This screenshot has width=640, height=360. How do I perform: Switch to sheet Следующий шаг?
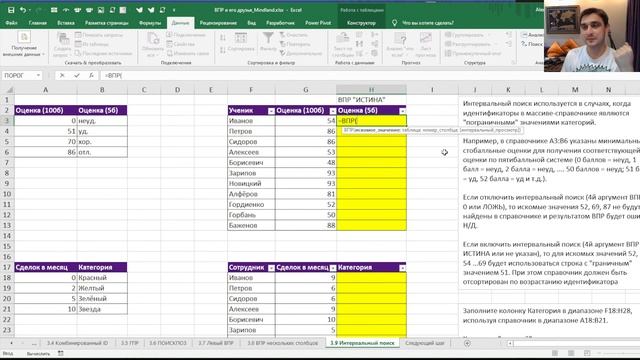424,343
